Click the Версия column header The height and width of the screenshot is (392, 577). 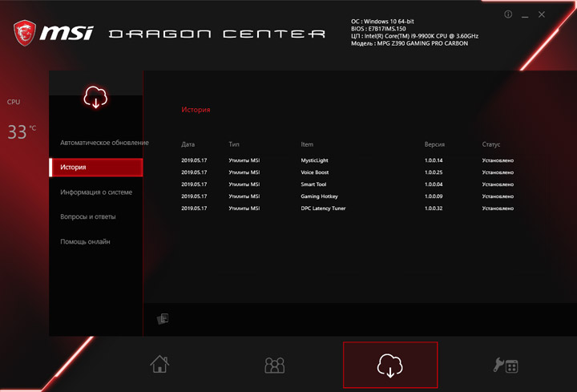tap(434, 144)
